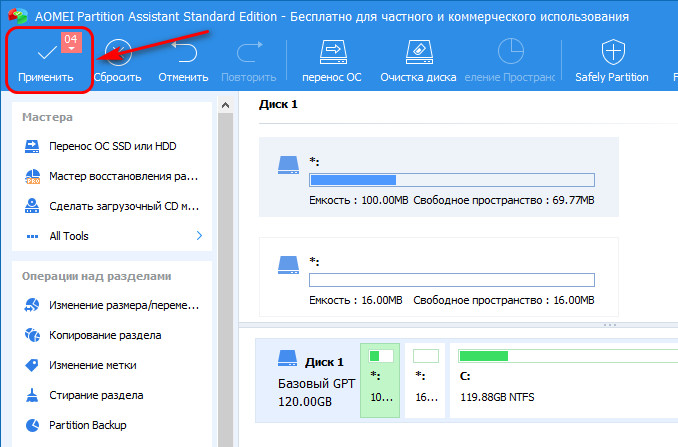678x447 pixels.
Task: Click the Перенос ОС SSD sidebar icon
Action: point(32,147)
